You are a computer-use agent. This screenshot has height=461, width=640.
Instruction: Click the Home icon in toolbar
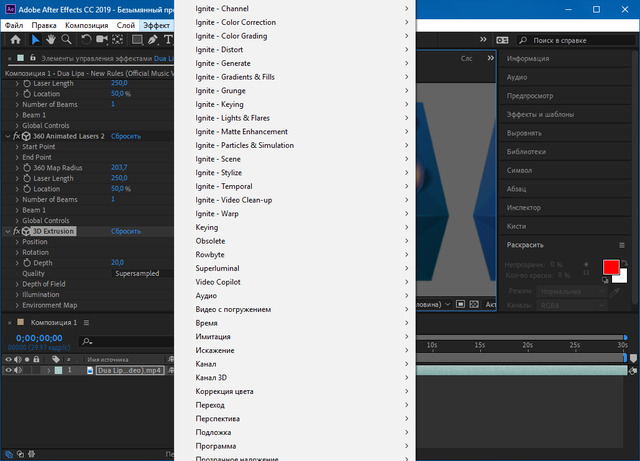tap(16, 40)
